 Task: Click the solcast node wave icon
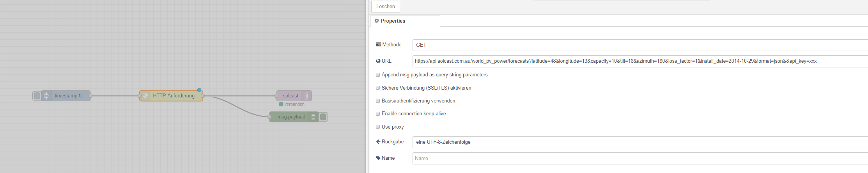306,96
